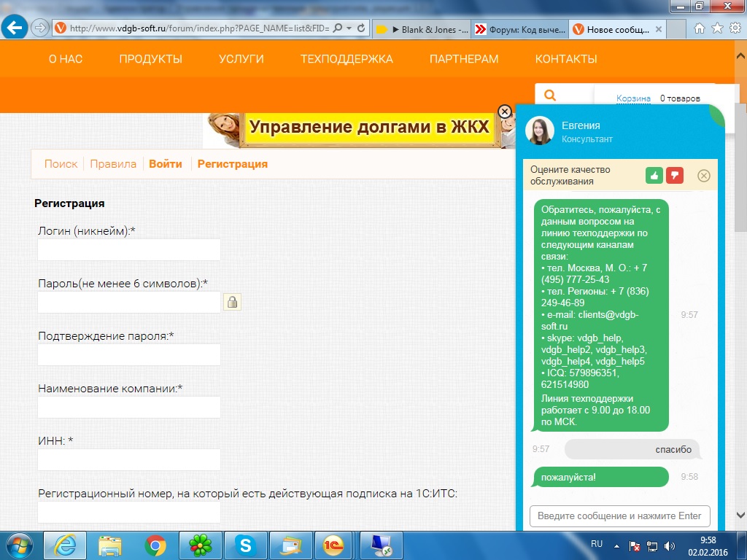Click the chat message input field
Viewport: 747px width, 560px height.
pyautogui.click(x=619, y=516)
